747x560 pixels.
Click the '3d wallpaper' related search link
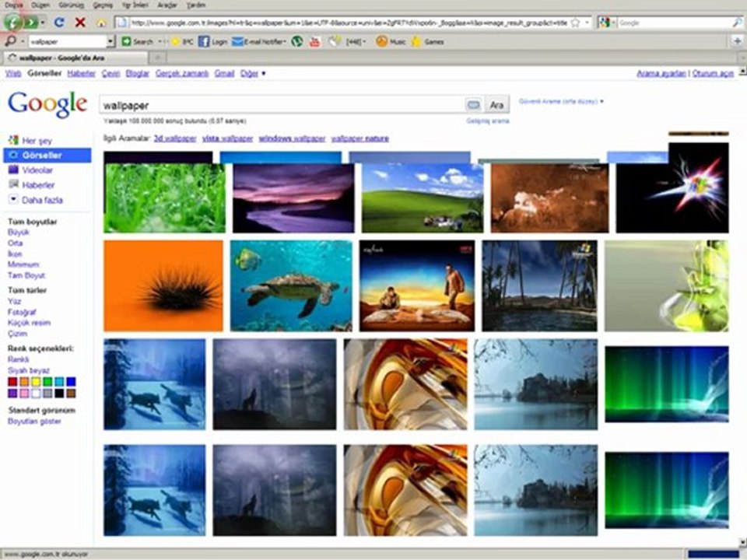(175, 138)
